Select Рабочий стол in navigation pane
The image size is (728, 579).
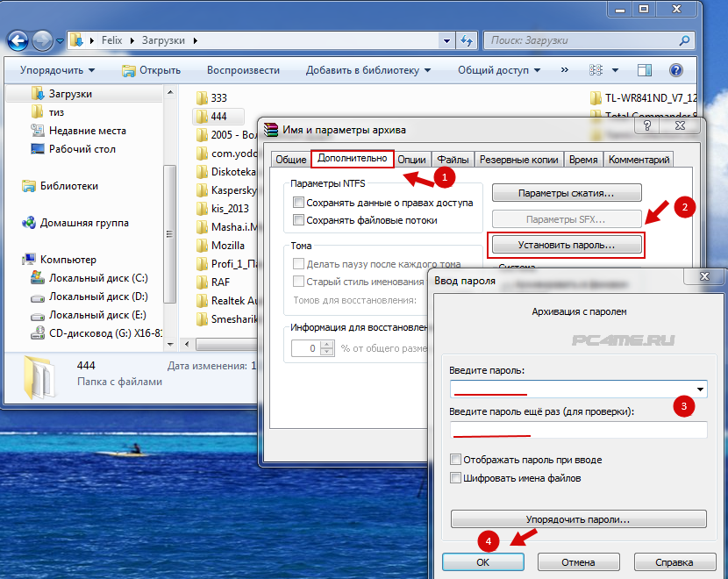coord(73,149)
